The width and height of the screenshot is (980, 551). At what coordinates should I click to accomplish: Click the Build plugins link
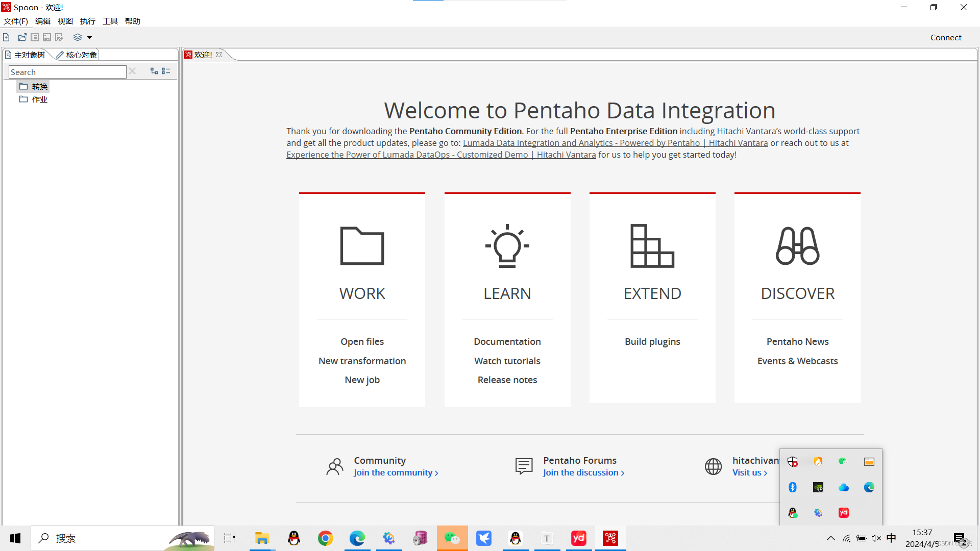tap(652, 341)
